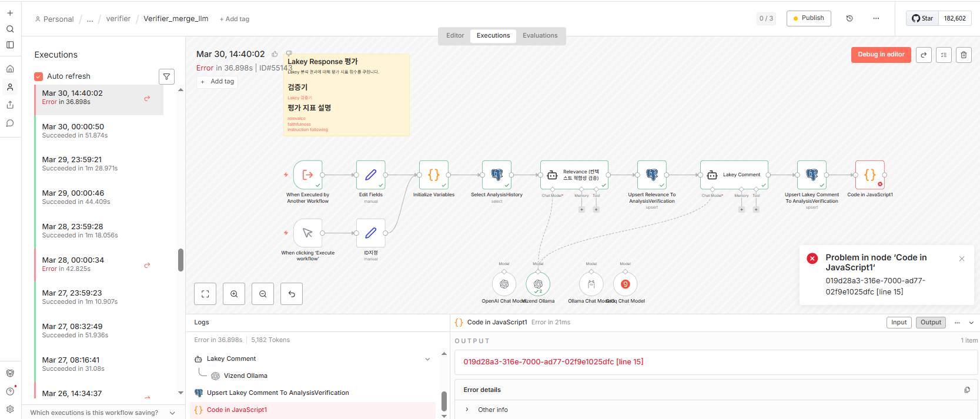The image size is (980, 419).
Task: Switch to the Editor tab
Action: pos(455,36)
